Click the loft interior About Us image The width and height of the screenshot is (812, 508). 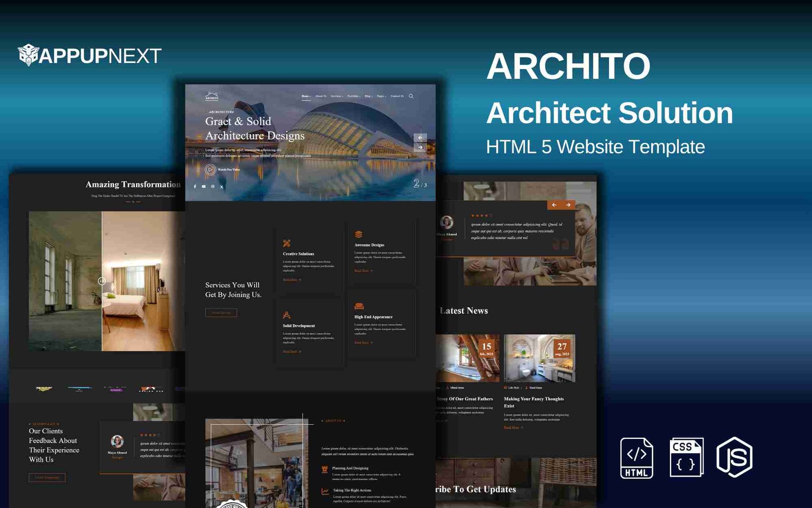(x=256, y=463)
